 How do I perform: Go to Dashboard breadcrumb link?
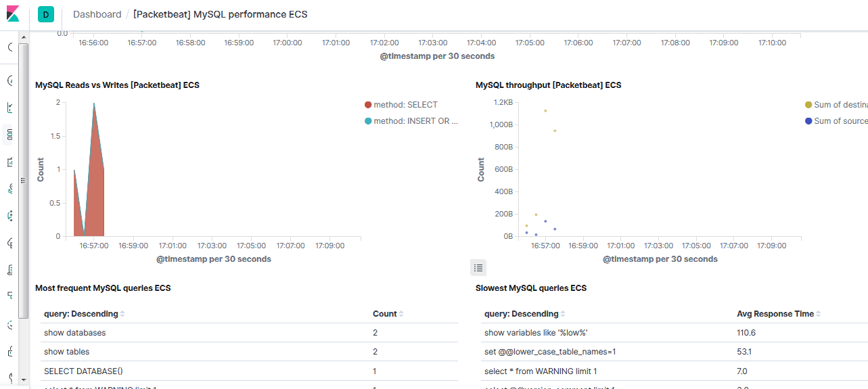97,14
